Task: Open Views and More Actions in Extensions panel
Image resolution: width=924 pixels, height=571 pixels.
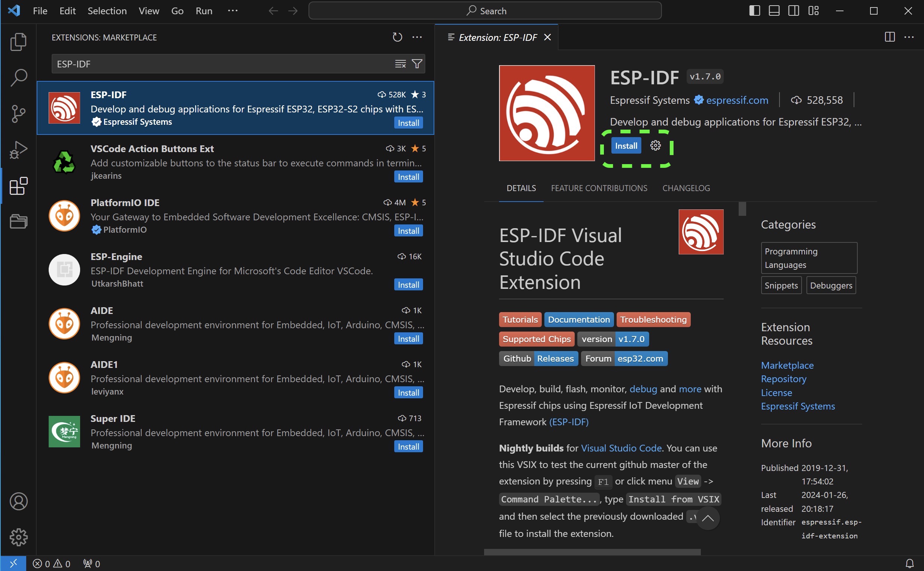Action: pyautogui.click(x=417, y=37)
